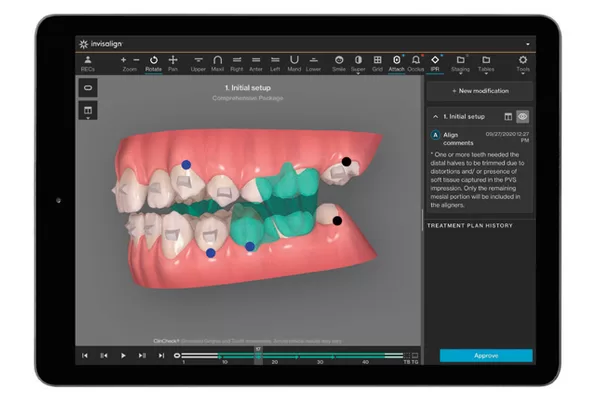
Task: Open the Tables menu
Action: tap(486, 64)
